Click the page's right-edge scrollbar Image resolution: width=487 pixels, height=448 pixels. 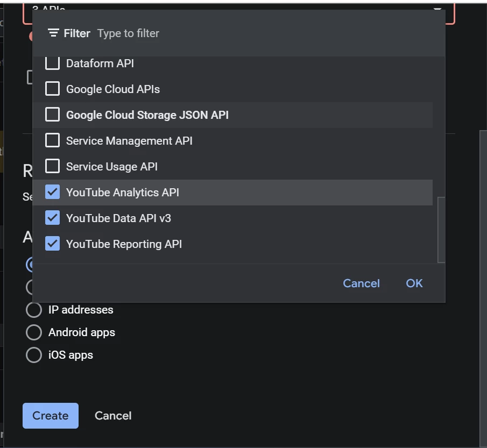click(483, 289)
